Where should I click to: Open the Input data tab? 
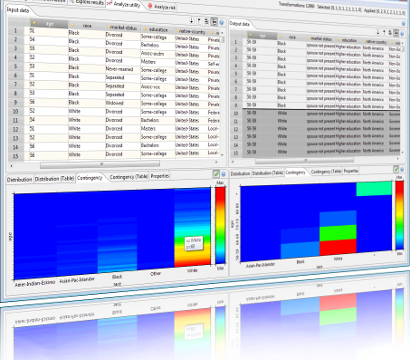18,10
